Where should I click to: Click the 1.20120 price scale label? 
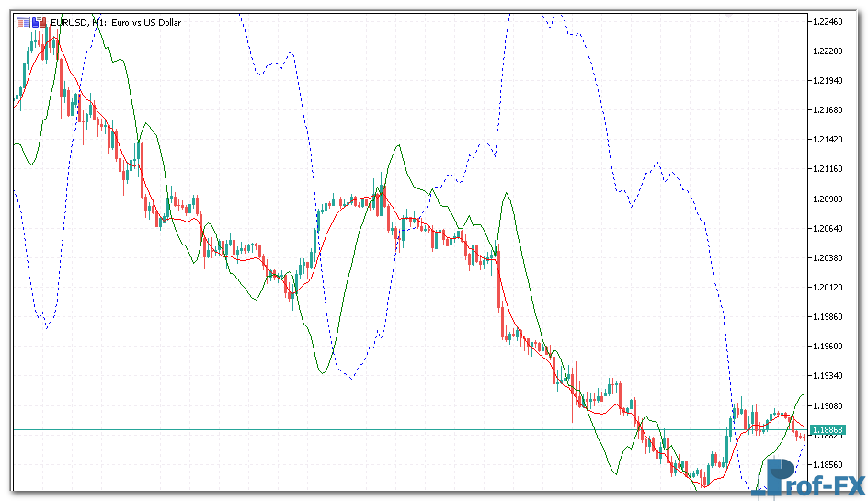coord(829,287)
